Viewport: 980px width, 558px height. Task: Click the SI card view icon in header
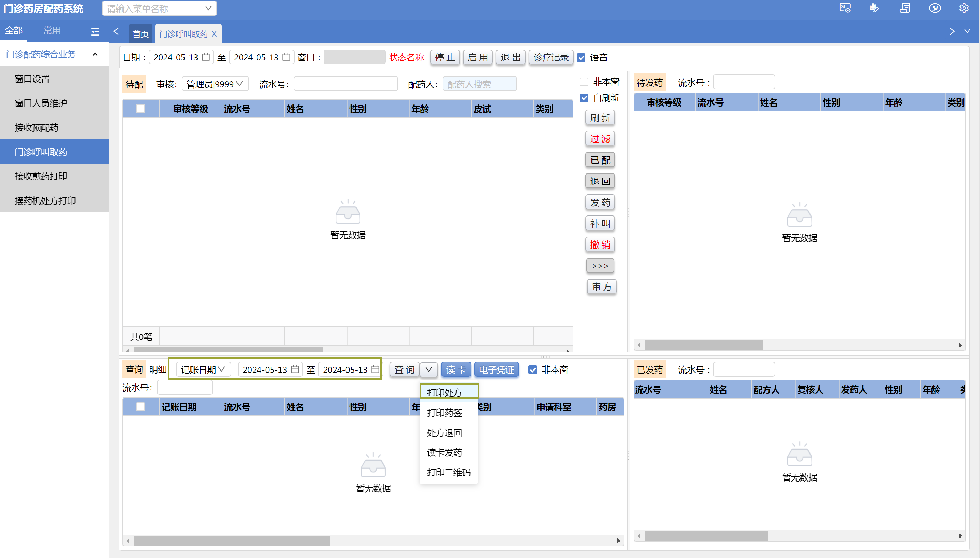[x=845, y=8]
